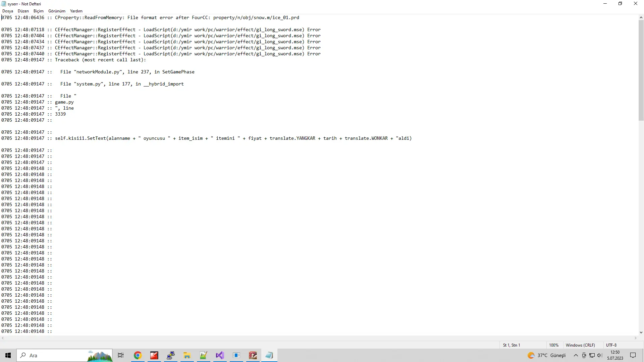Click the network status tray icon
Image resolution: width=644 pixels, height=362 pixels.
click(x=592, y=355)
